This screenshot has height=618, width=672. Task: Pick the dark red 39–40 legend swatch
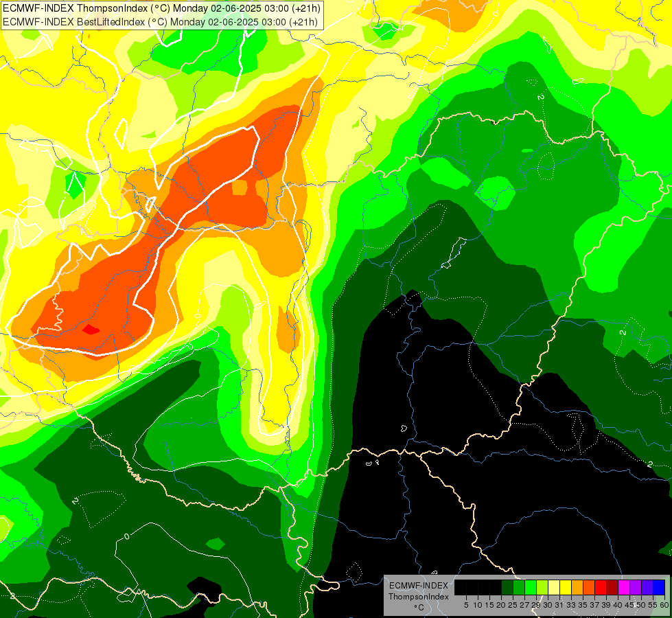point(612,588)
